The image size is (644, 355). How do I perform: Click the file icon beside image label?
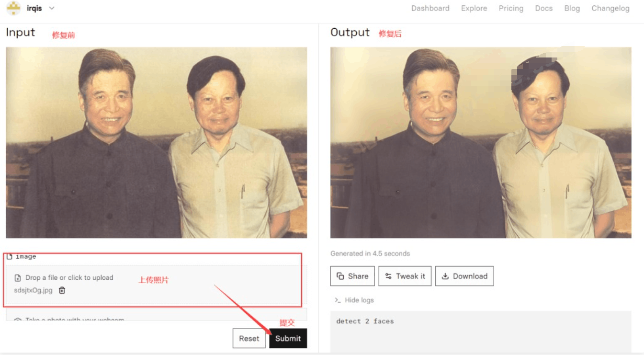pyautogui.click(x=9, y=257)
